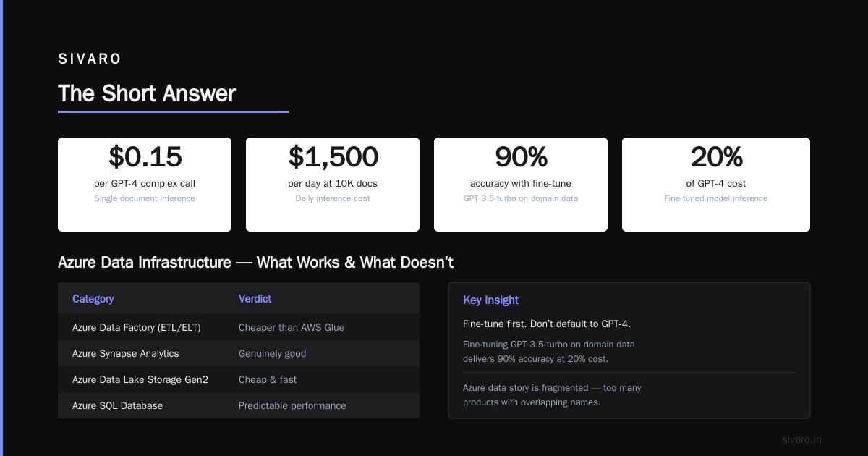Select the Azure SQL Database row

click(239, 405)
